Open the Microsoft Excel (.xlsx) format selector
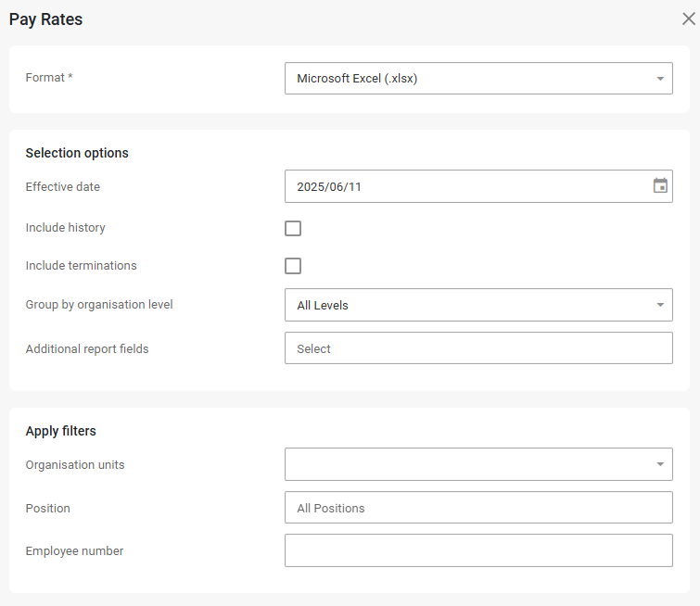The width and height of the screenshot is (700, 606). tap(464, 79)
